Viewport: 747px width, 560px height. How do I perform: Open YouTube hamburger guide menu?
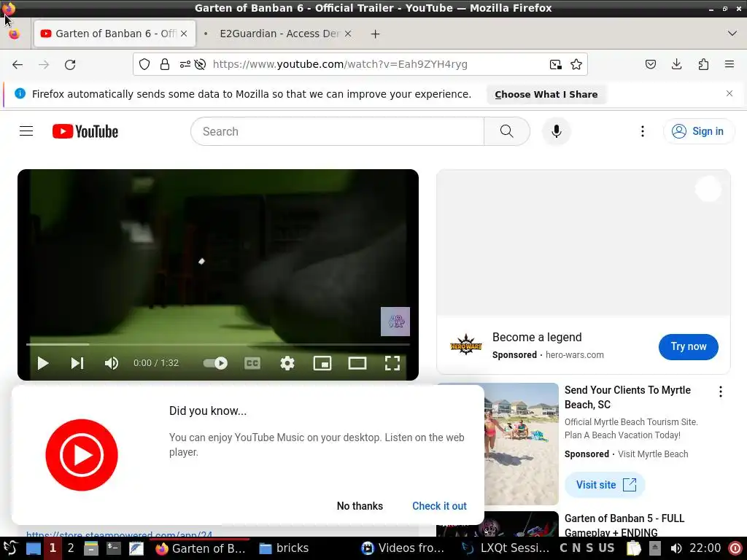tap(26, 131)
